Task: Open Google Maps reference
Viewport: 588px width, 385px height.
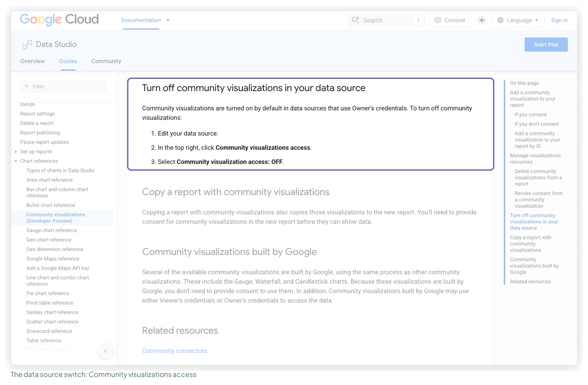Action: pos(53,259)
